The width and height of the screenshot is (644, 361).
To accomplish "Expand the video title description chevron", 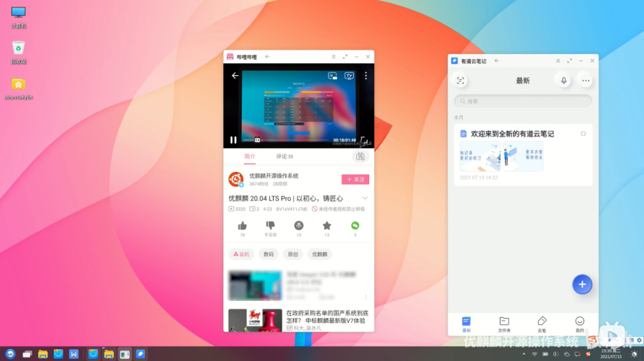I will click(x=365, y=198).
